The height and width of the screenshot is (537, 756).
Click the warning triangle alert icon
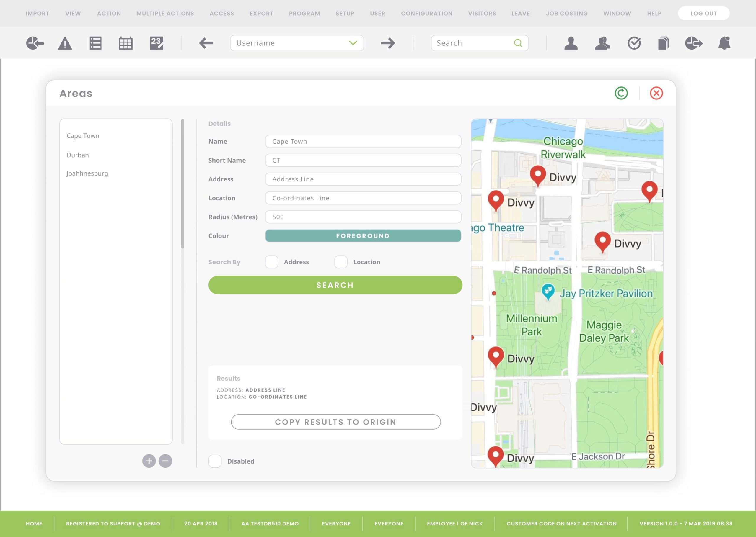pyautogui.click(x=65, y=43)
